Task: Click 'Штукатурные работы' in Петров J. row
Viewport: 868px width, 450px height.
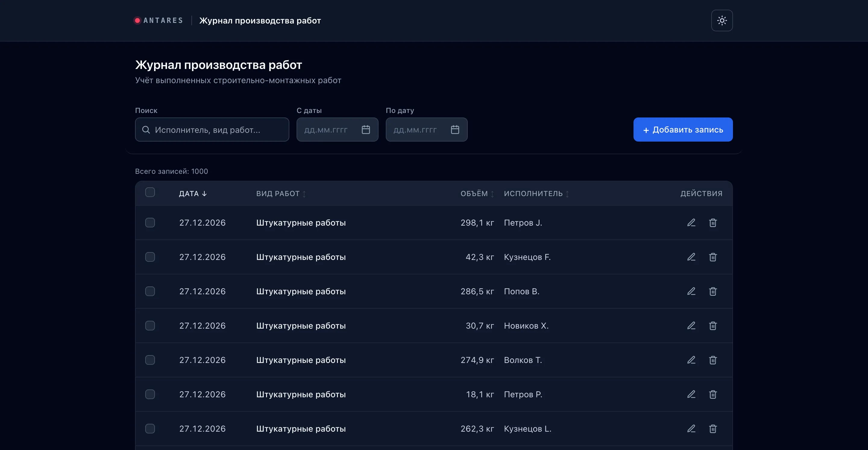Action: coord(301,223)
